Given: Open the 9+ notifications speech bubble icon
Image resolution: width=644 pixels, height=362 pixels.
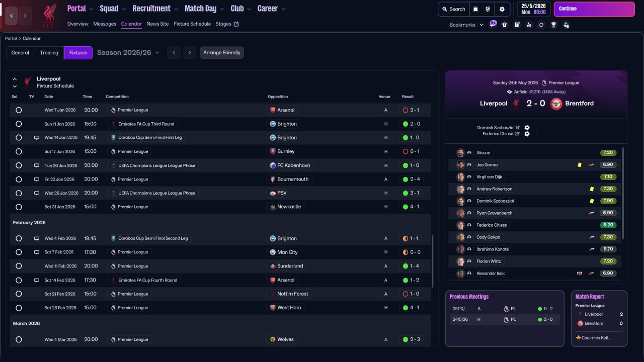Looking at the screenshot, I should coord(493,24).
